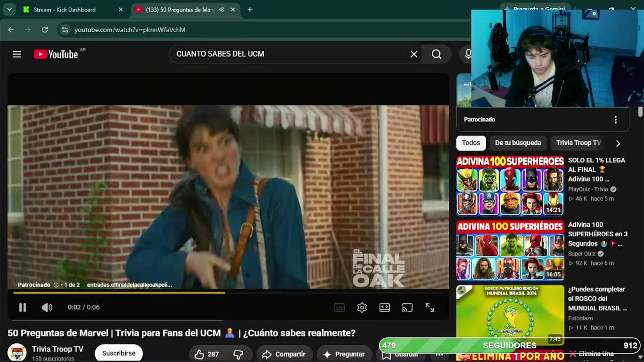Go forward in browser history
Viewport: 644px width, 362px height.
(28, 30)
